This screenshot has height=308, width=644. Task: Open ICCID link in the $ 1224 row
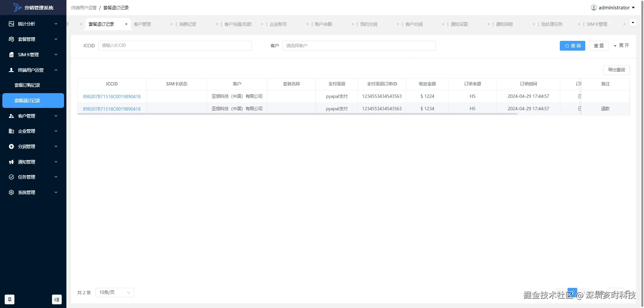coord(112,97)
